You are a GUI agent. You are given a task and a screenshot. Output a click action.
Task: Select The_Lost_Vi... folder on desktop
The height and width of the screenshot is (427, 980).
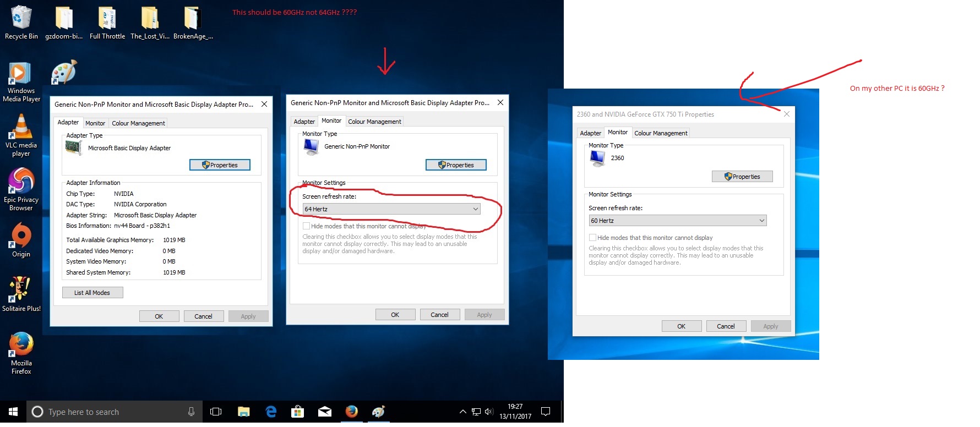(x=150, y=22)
